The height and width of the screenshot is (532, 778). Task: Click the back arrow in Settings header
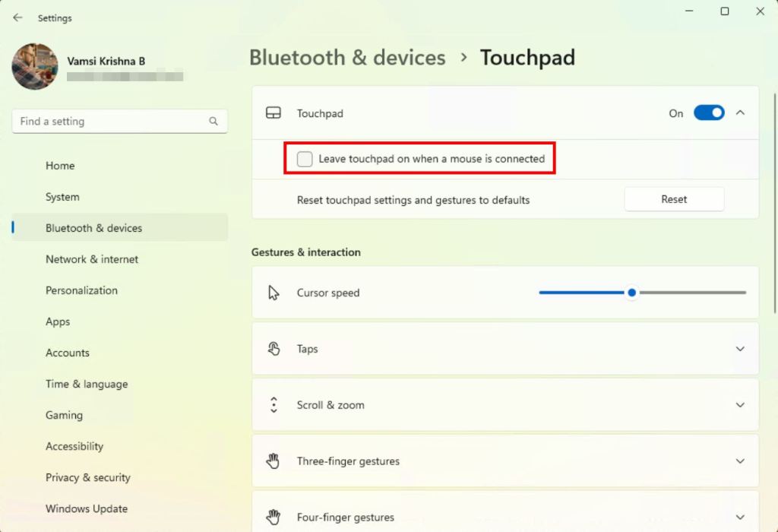point(17,18)
